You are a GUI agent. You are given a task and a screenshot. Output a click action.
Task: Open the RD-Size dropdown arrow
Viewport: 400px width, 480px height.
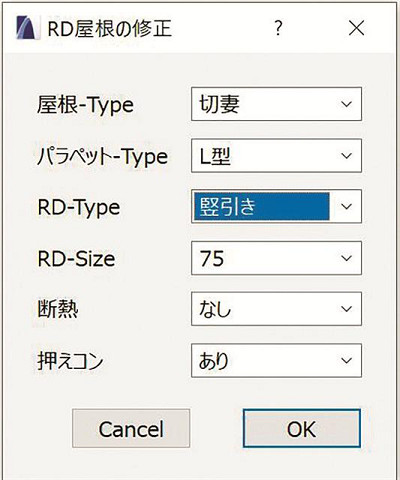click(347, 258)
